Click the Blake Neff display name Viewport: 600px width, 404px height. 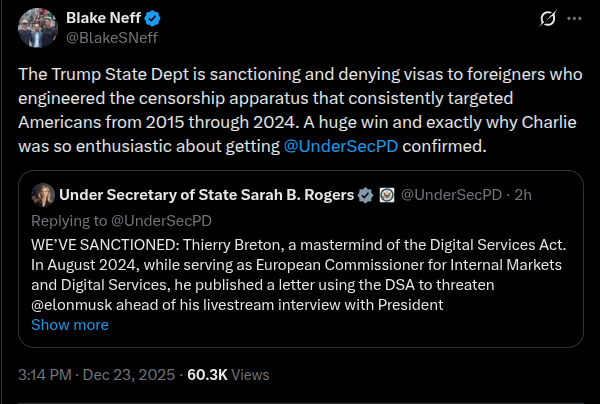pyautogui.click(x=97, y=18)
